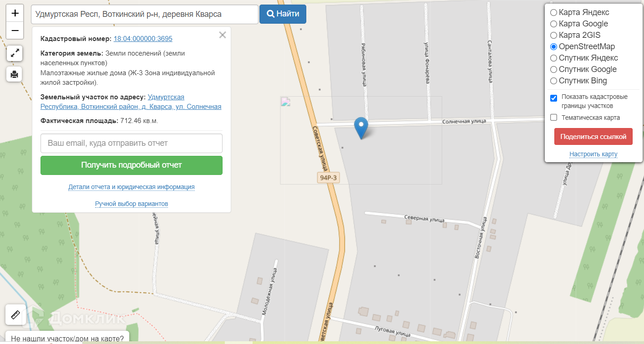Click Получить подробный отчет button

132,165
